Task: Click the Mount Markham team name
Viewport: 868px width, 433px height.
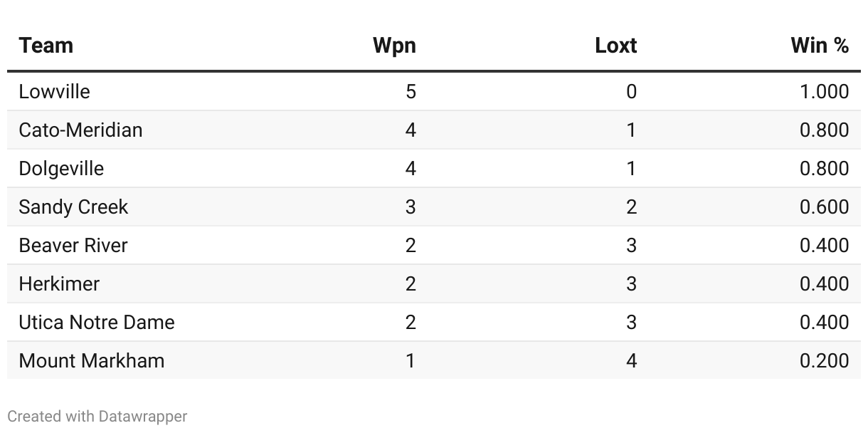Action: click(92, 361)
